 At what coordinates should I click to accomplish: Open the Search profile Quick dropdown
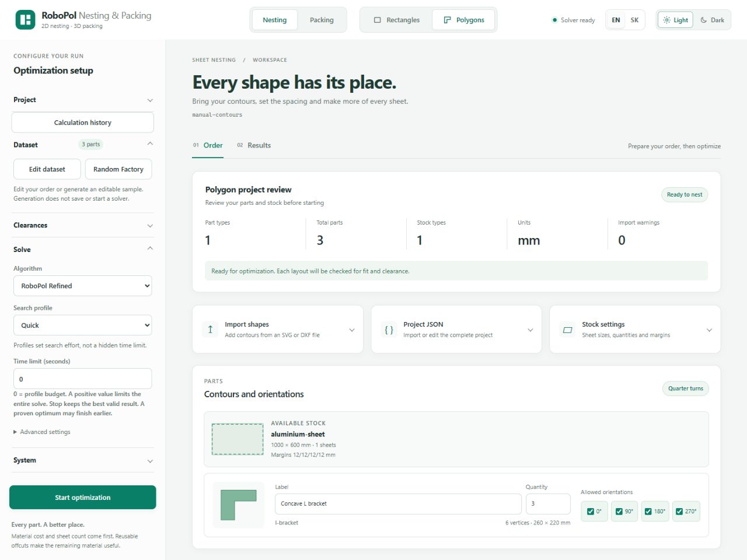click(83, 325)
